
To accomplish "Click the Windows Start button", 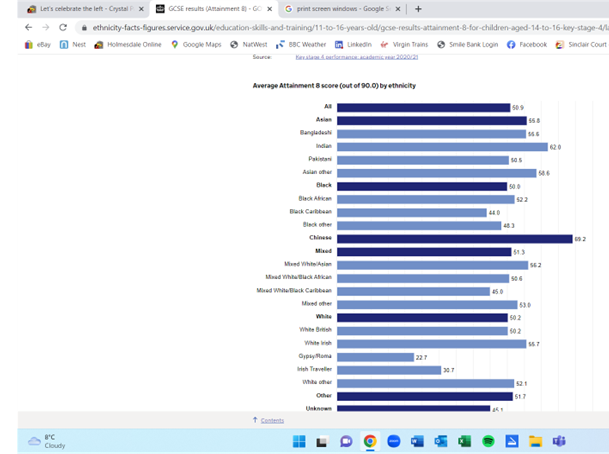I will click(298, 440).
